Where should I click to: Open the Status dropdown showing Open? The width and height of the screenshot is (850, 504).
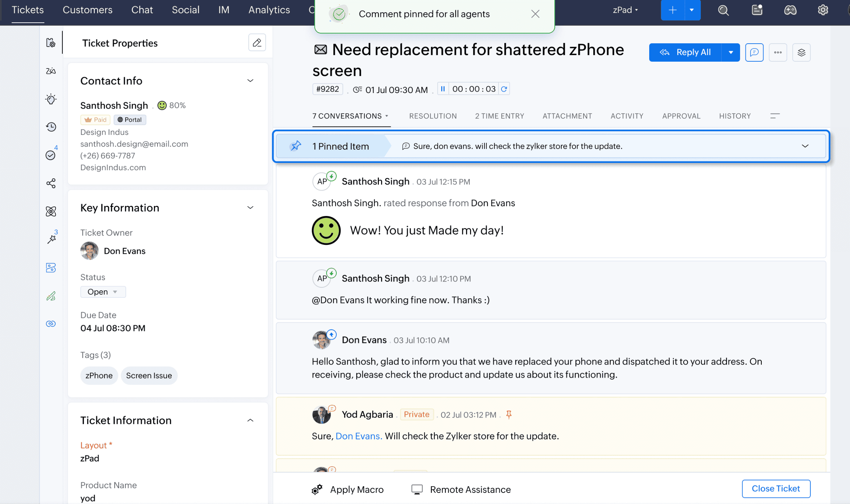click(x=103, y=292)
